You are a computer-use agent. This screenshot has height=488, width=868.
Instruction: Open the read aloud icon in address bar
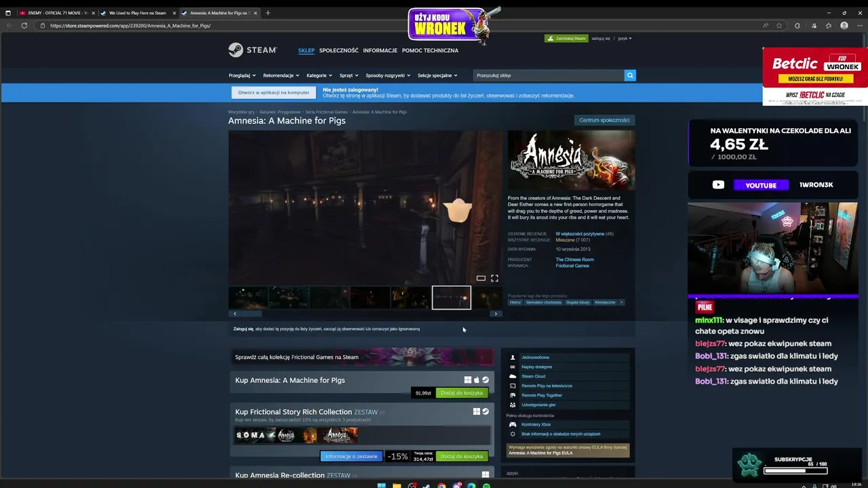(x=766, y=26)
